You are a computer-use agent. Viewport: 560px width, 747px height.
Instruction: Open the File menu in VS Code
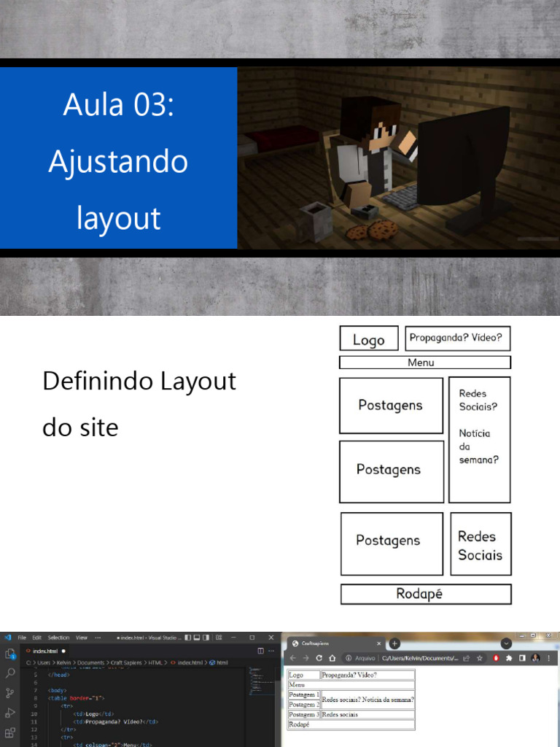click(x=22, y=638)
